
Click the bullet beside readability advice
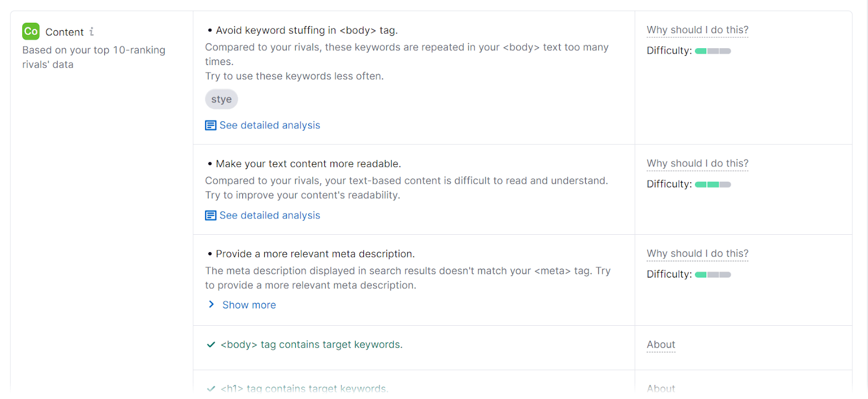point(210,163)
